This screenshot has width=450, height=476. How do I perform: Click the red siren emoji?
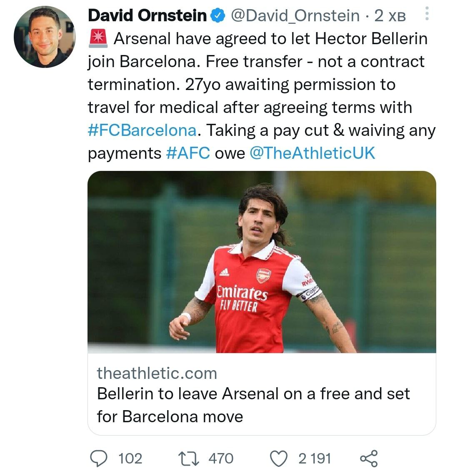[x=98, y=39]
